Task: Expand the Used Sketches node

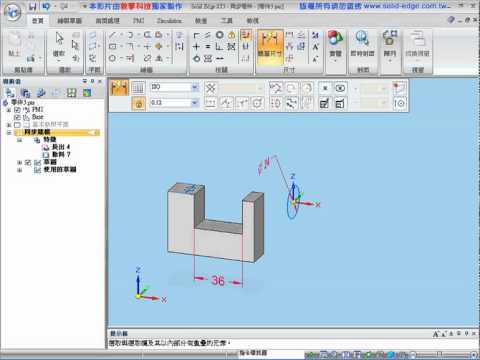Action: click(20, 170)
